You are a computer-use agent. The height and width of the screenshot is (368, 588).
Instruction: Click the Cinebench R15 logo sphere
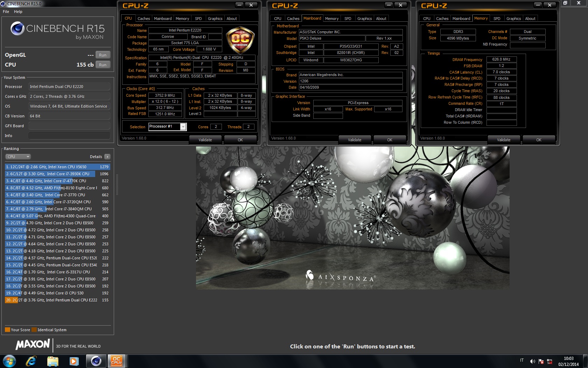[x=17, y=29]
